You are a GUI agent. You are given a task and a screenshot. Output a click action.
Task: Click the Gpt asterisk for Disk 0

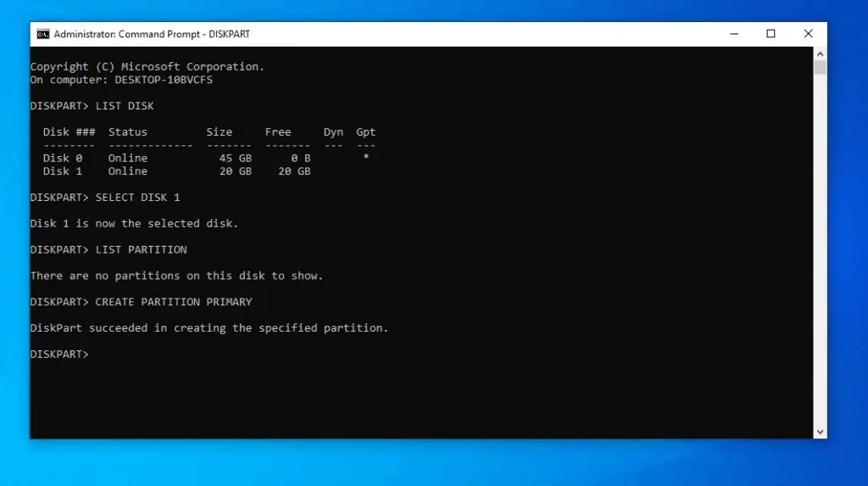click(x=365, y=158)
